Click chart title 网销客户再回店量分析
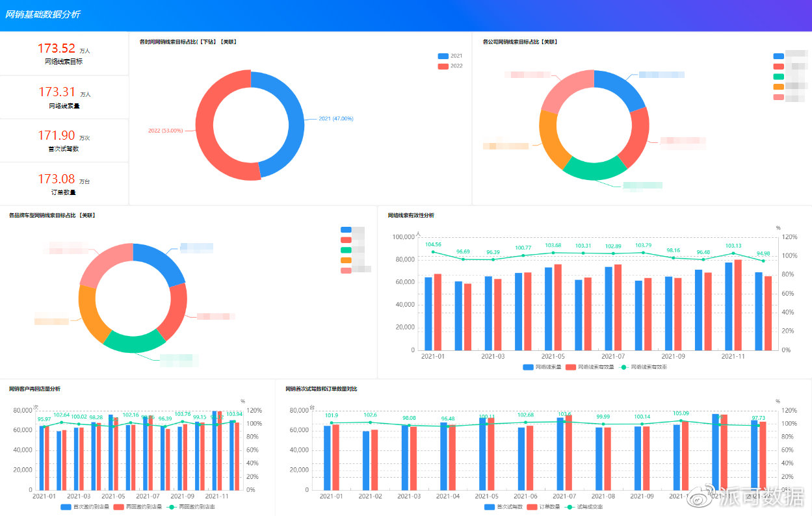The width and height of the screenshot is (812, 516). 34,389
